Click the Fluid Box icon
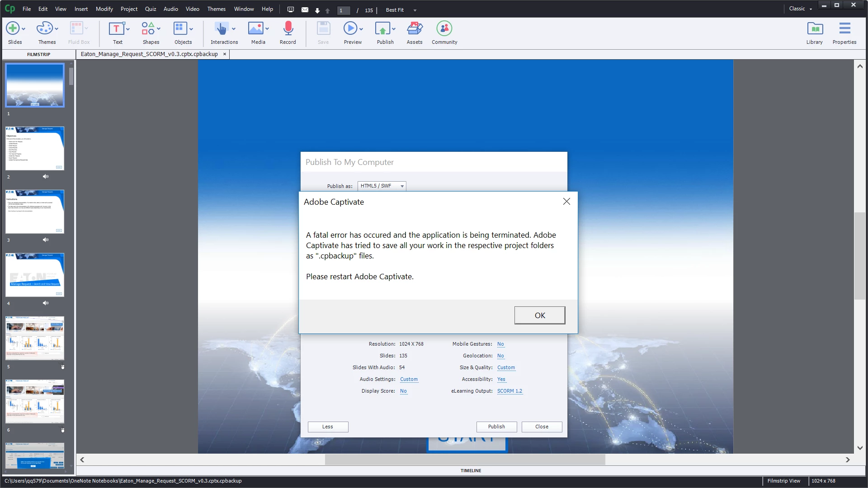Screen dimensions: 868x488 (x=76, y=28)
